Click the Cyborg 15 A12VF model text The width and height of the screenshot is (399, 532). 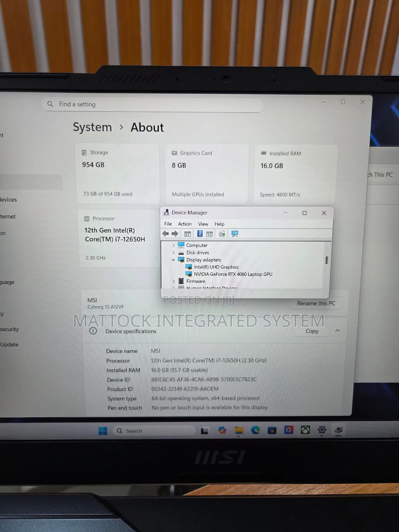point(105,307)
